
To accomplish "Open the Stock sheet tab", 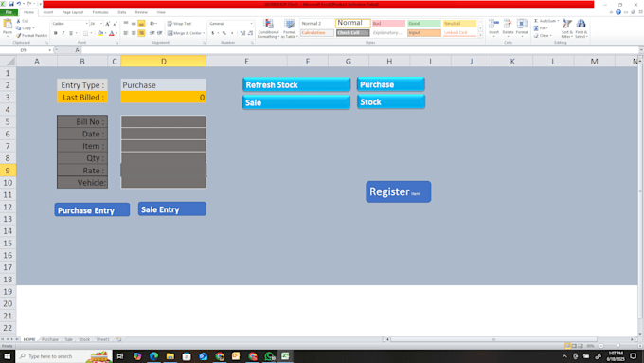I will pyautogui.click(x=84, y=339).
